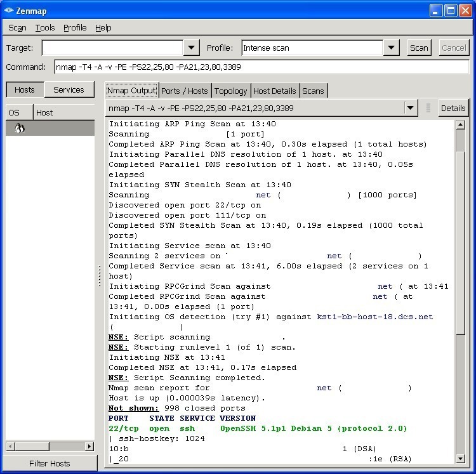This screenshot has width=476, height=474.
Task: Click 'Initiating ARP Ping Scan at 13:40' line
Action: 192,124
